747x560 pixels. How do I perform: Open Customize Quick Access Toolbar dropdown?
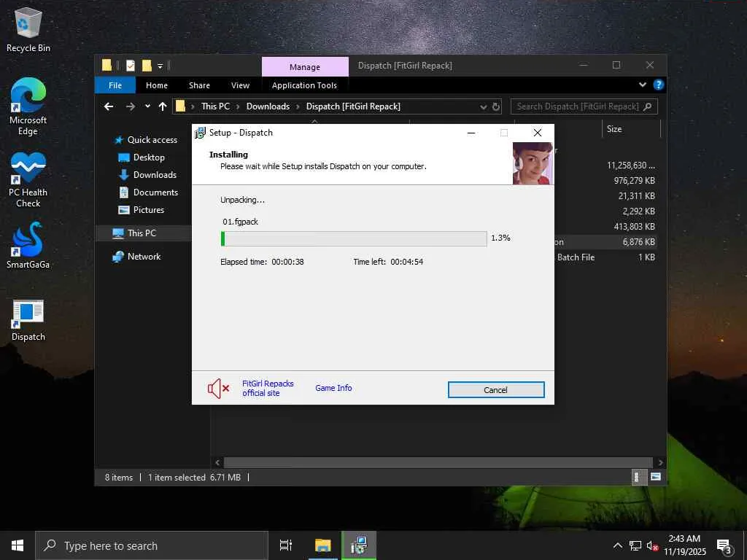[160, 66]
